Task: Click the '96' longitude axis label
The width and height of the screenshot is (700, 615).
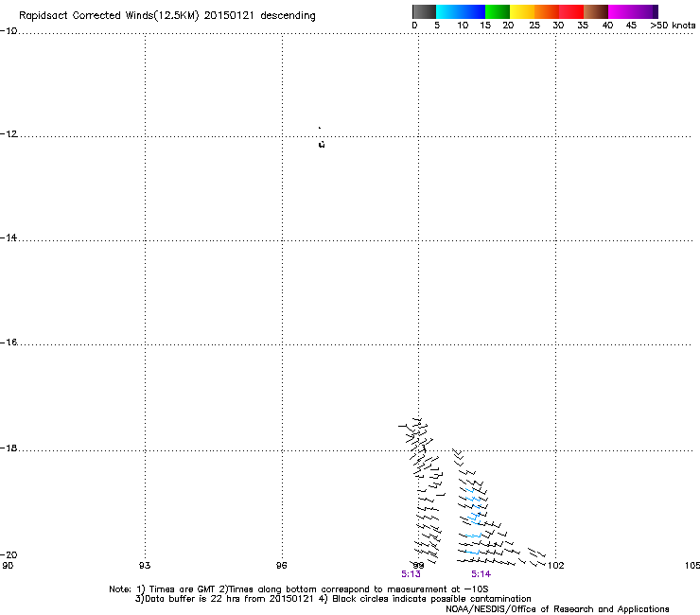Action: coord(281,566)
